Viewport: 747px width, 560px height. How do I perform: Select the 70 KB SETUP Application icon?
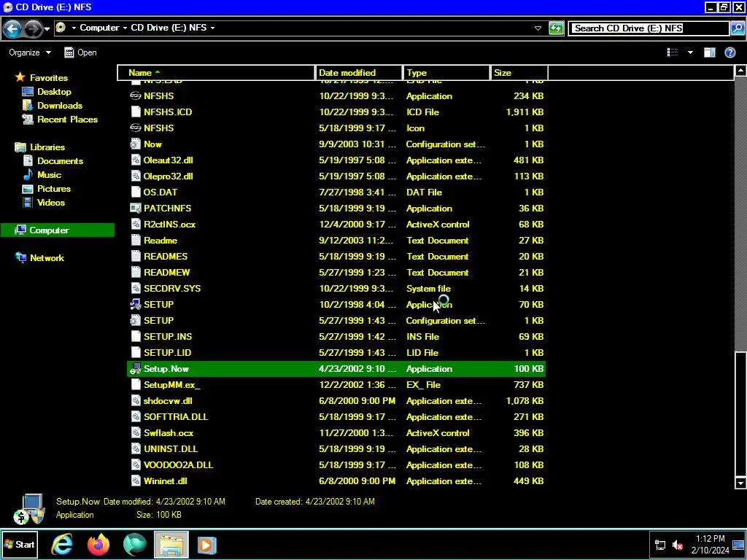136,304
